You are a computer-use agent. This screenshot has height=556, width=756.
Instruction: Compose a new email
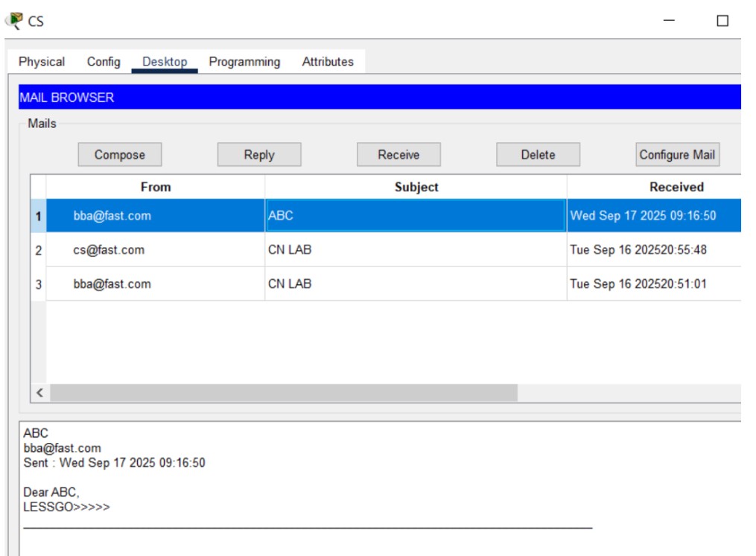coord(120,154)
